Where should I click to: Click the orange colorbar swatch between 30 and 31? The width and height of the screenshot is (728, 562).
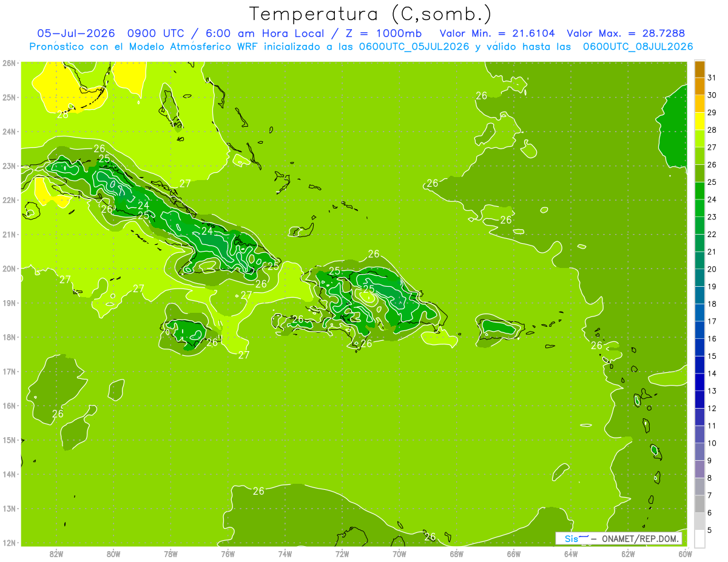pos(699,87)
